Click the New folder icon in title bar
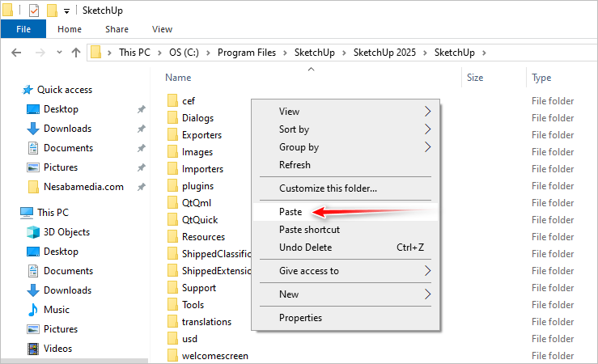Screen dimensions: 598x364 click(52, 11)
